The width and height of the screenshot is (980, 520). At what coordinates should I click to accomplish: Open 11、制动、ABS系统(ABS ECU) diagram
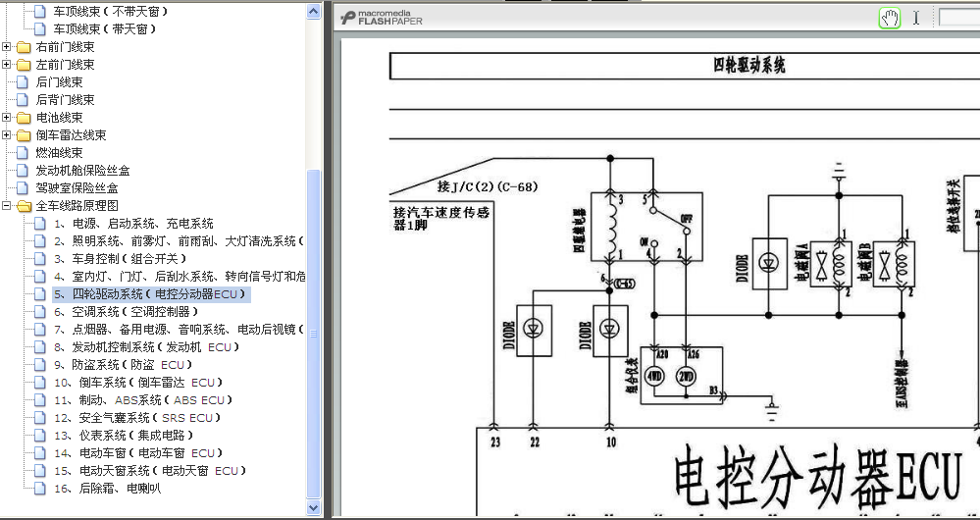143,400
